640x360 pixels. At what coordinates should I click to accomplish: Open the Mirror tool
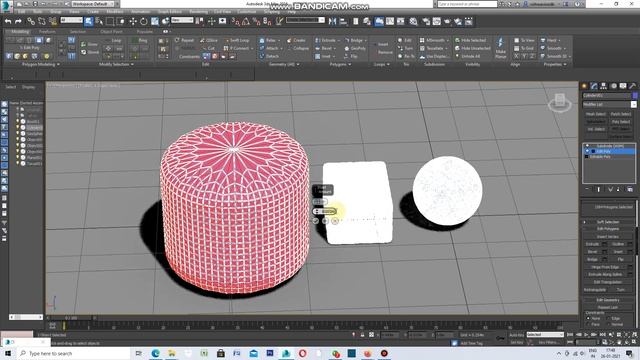pos(333,21)
